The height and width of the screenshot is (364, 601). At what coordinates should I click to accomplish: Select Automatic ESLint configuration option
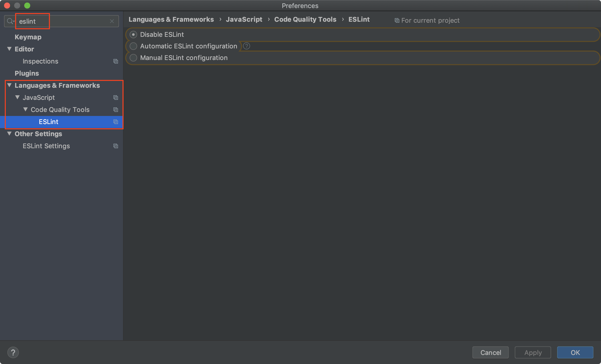[x=133, y=46]
